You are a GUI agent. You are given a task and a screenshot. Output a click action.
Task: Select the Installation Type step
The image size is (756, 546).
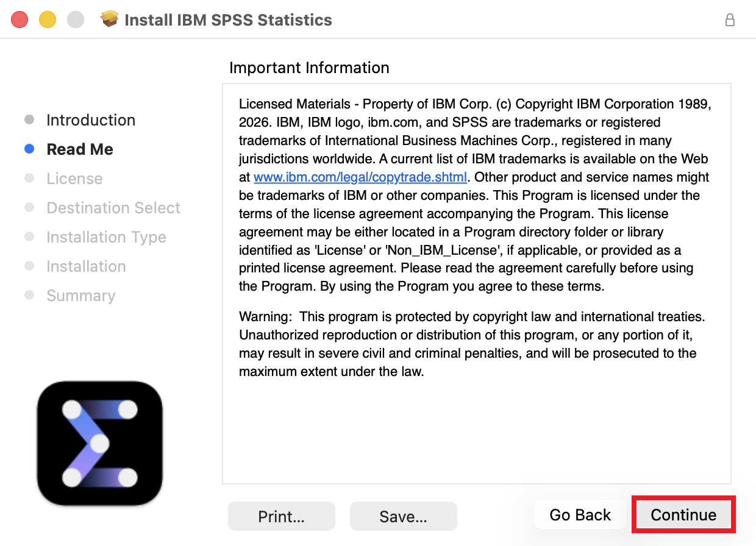pyautogui.click(x=106, y=237)
